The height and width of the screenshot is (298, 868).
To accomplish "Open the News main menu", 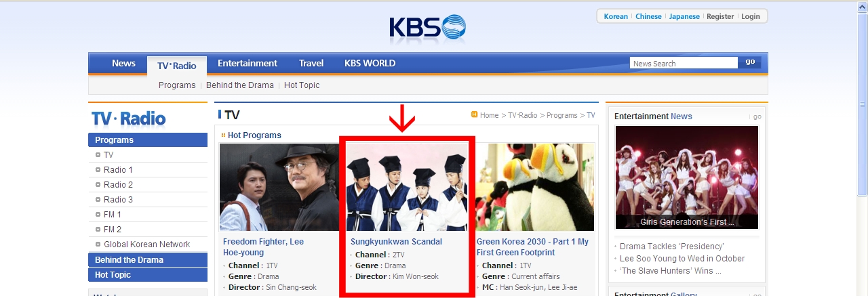I will [x=123, y=63].
